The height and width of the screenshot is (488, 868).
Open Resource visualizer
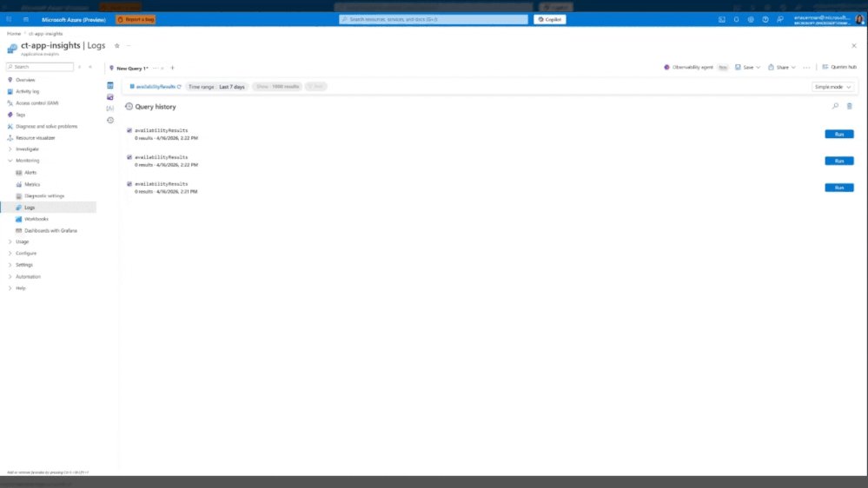(36, 138)
